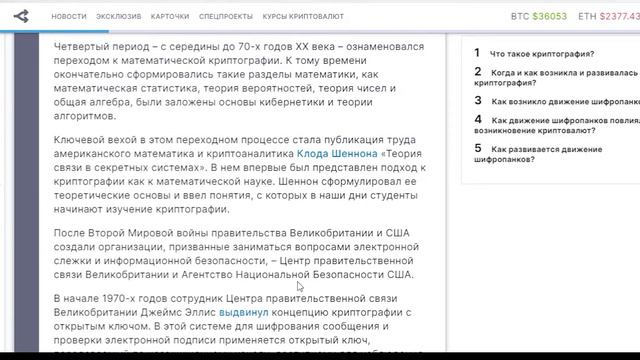Click the contents number 5
The height and width of the screenshot is (360, 640).
[478, 148]
